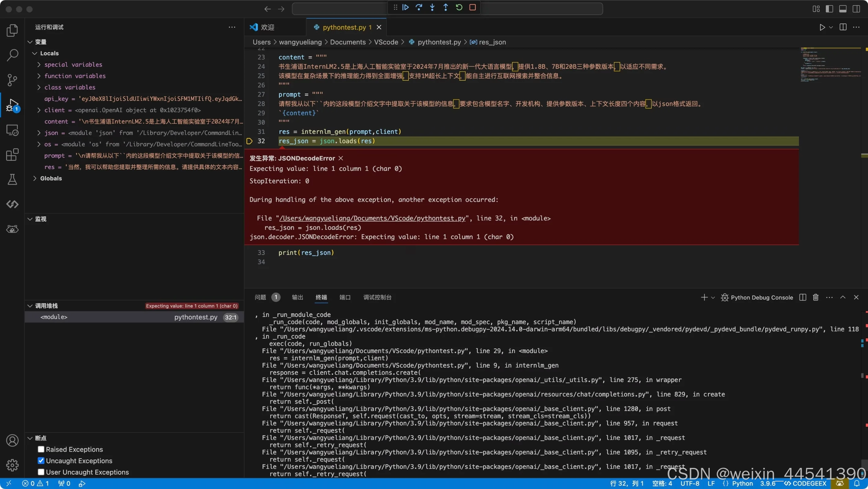Viewport: 868px width, 489px height.
Task: Open the Source Control view
Action: [x=12, y=80]
